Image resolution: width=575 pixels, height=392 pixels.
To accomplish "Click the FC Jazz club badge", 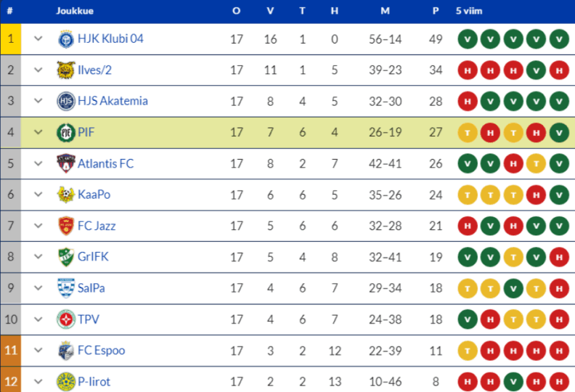I will 66,226.
